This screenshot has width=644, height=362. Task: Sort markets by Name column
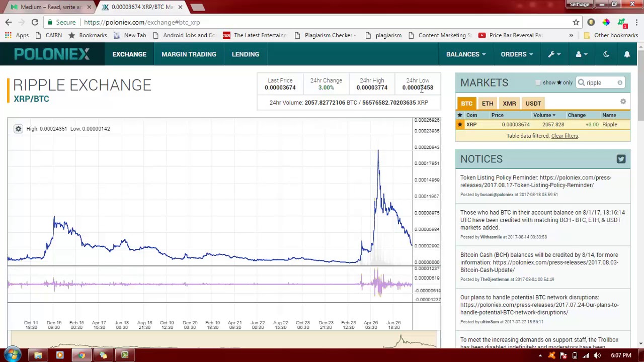coord(609,115)
